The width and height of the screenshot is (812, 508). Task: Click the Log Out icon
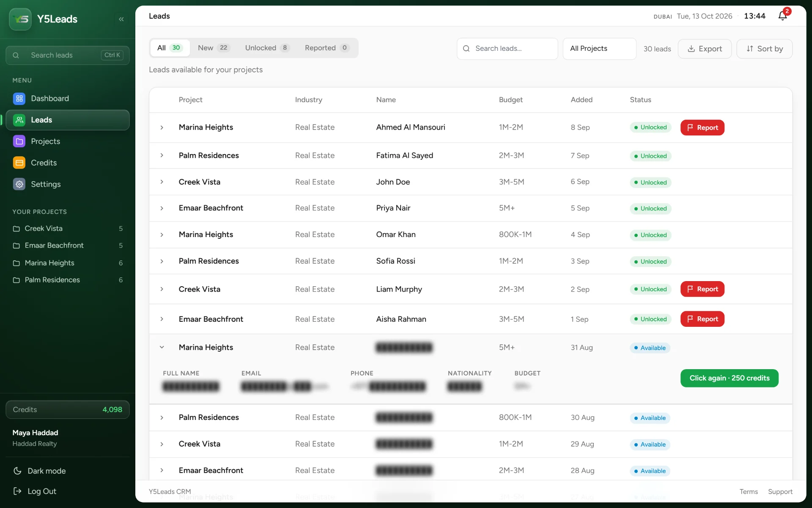(17, 491)
